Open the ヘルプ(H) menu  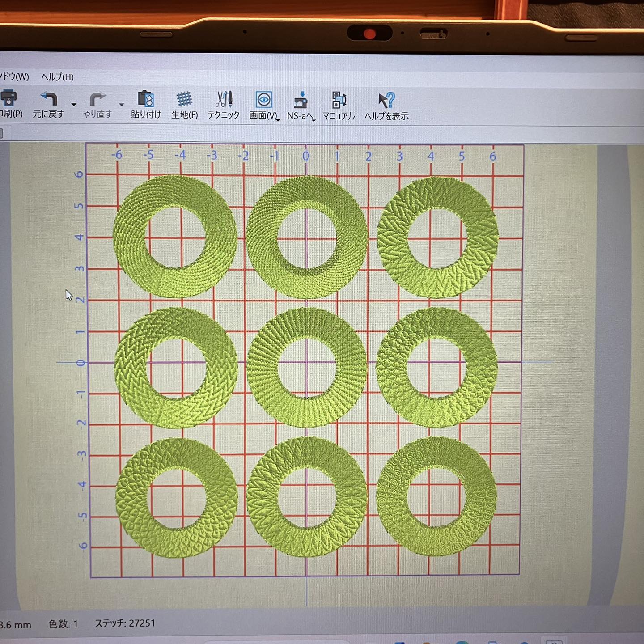coord(57,77)
